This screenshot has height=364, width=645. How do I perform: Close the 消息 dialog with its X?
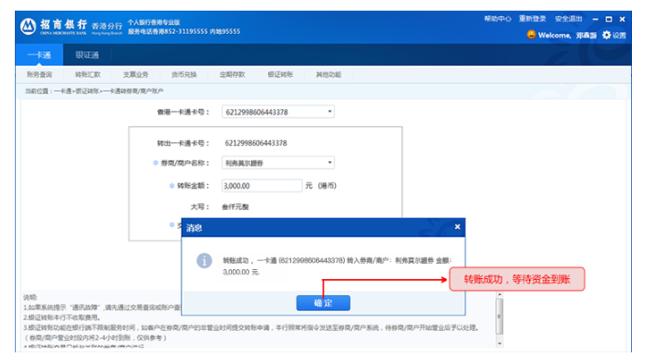[457, 227]
